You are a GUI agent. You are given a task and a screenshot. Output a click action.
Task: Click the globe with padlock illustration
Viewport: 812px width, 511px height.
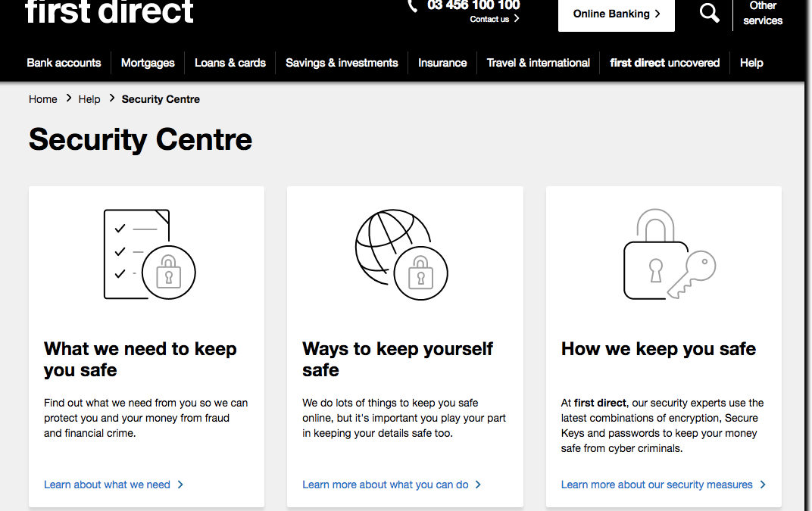(401, 254)
